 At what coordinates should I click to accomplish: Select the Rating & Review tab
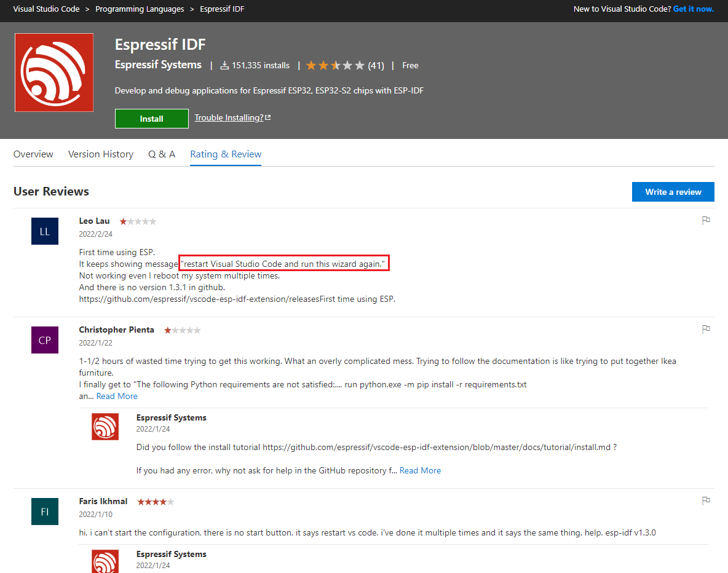click(x=226, y=154)
